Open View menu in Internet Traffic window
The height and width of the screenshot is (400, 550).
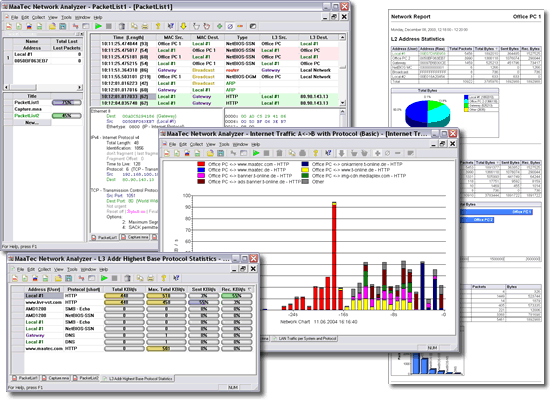click(x=211, y=144)
